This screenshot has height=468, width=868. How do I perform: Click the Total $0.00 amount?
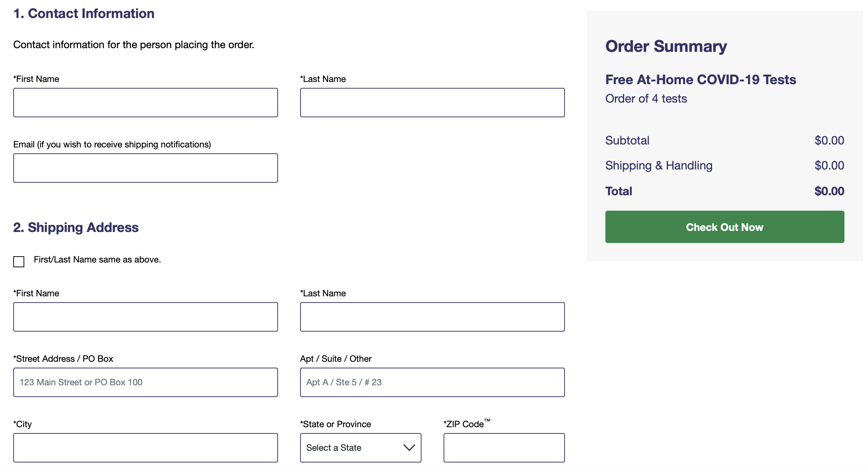[829, 191]
